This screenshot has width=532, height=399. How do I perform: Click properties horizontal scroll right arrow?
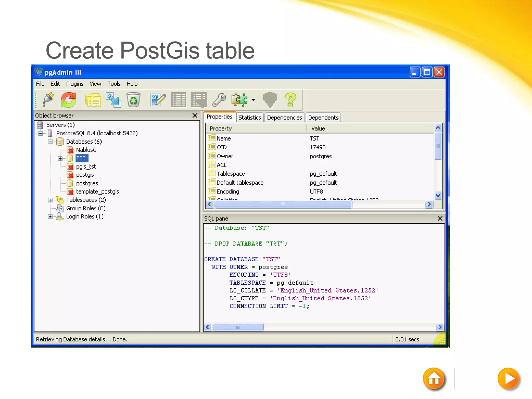click(x=429, y=204)
